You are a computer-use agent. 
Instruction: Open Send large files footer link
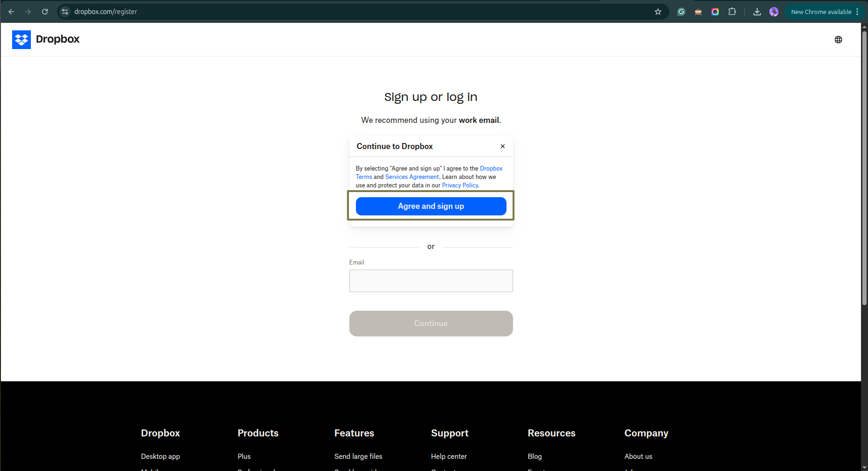coord(358,457)
